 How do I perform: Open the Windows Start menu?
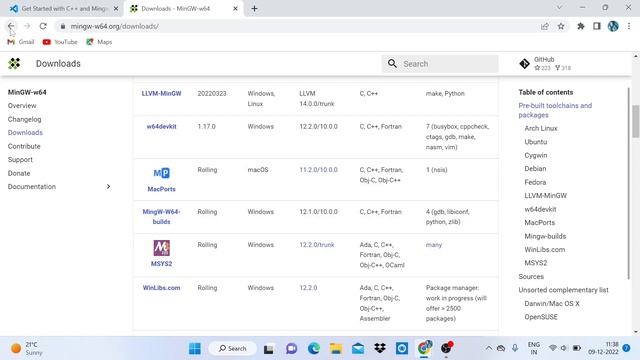pyautogui.click(x=195, y=348)
